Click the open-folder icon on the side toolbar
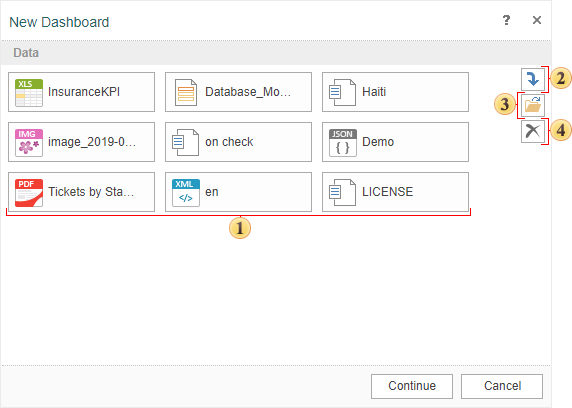The height and width of the screenshot is (408, 572). coord(533,105)
